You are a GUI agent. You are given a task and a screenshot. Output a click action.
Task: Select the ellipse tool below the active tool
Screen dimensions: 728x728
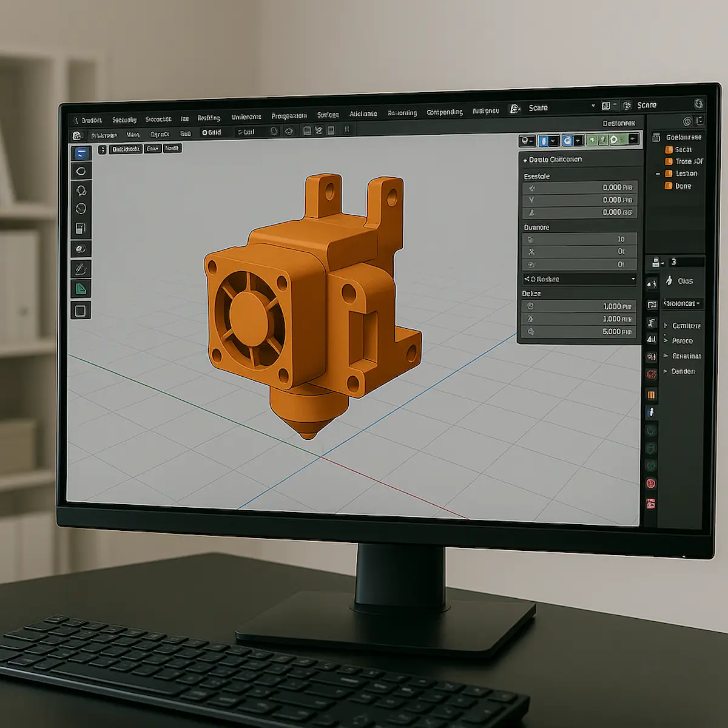81,171
